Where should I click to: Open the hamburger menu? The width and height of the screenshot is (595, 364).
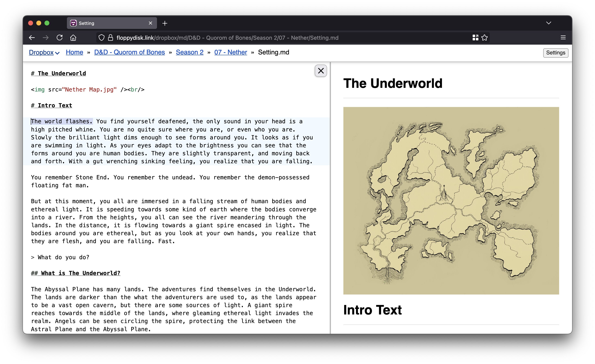click(563, 38)
